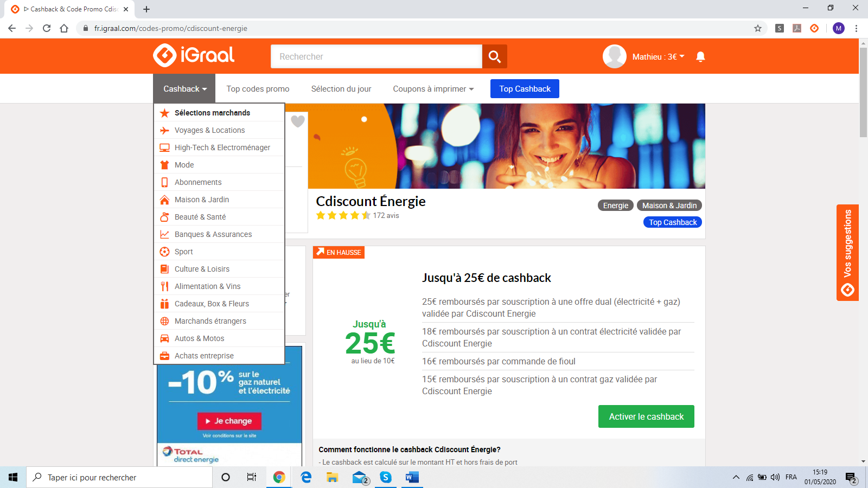Reload the page in Chrome
Screen dimensions: 868x488
tap(47, 28)
